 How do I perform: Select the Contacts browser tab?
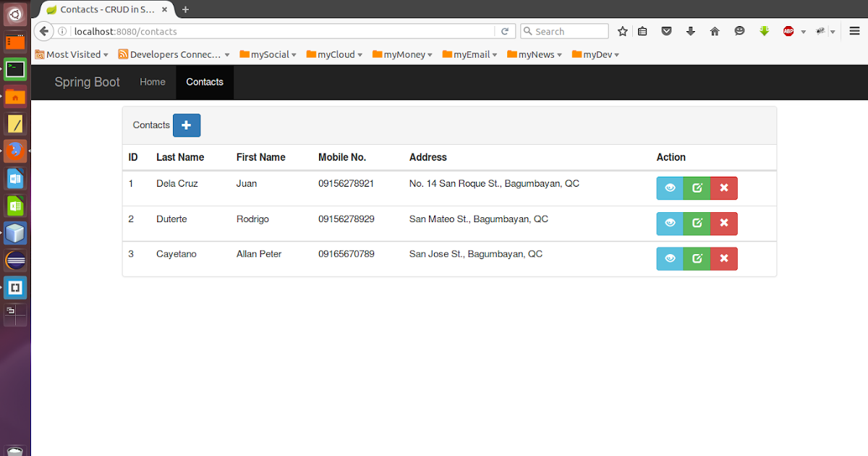(x=105, y=9)
